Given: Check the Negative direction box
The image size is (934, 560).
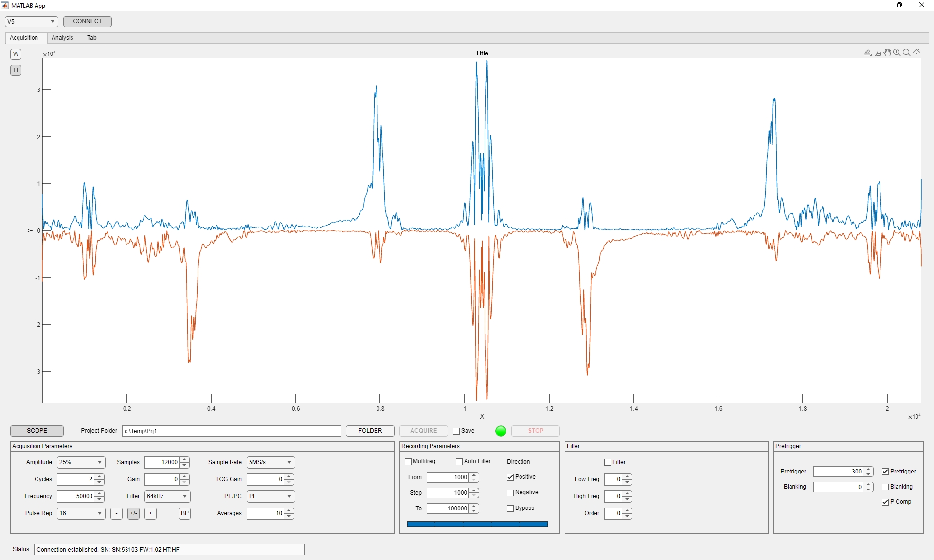Looking at the screenshot, I should point(510,493).
